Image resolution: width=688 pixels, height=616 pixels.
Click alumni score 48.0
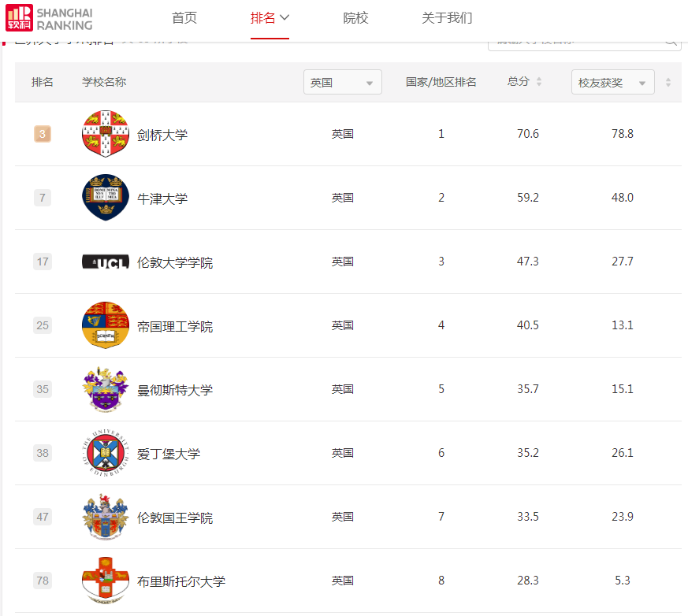[x=623, y=198]
